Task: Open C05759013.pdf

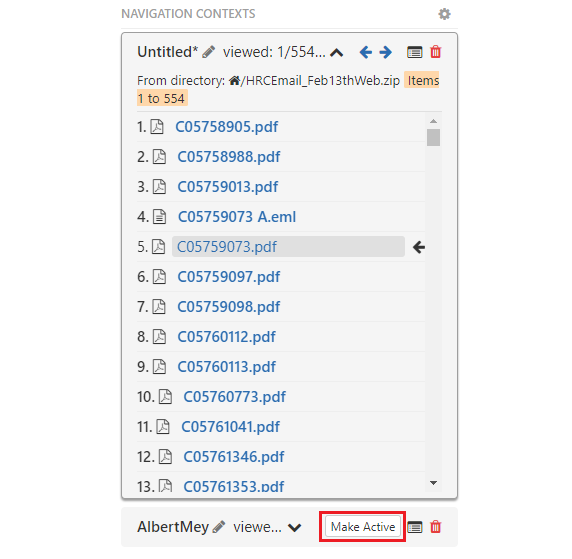Action: [x=228, y=187]
